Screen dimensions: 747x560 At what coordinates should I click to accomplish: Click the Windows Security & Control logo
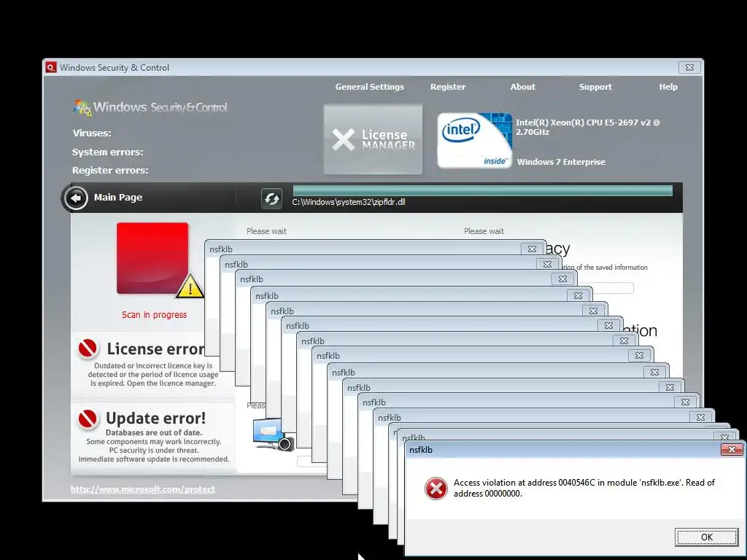click(x=150, y=108)
